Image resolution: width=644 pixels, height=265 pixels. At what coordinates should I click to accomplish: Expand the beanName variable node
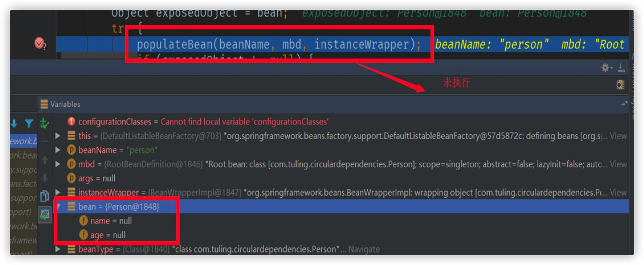coord(57,150)
